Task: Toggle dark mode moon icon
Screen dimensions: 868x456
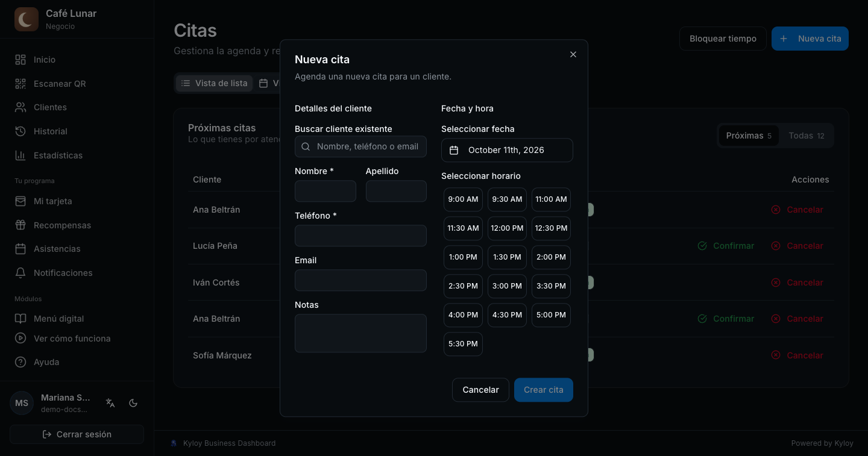Action: [134, 403]
